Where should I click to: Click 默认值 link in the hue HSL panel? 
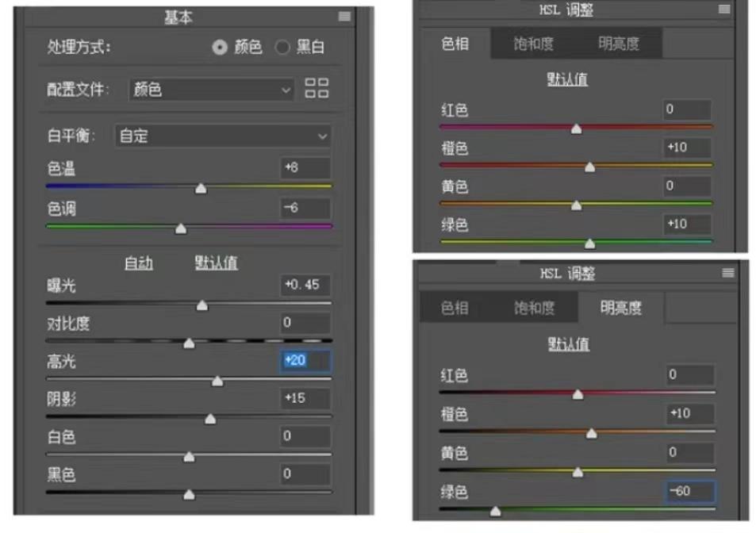(x=567, y=79)
